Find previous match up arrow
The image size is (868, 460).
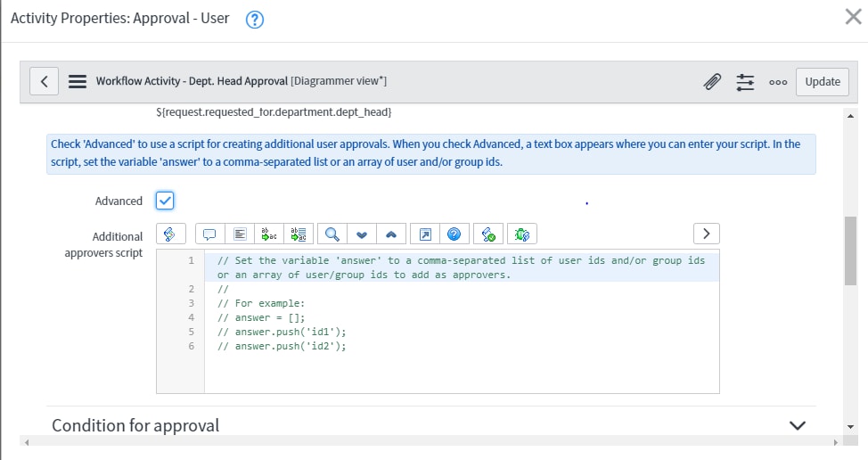click(x=391, y=234)
